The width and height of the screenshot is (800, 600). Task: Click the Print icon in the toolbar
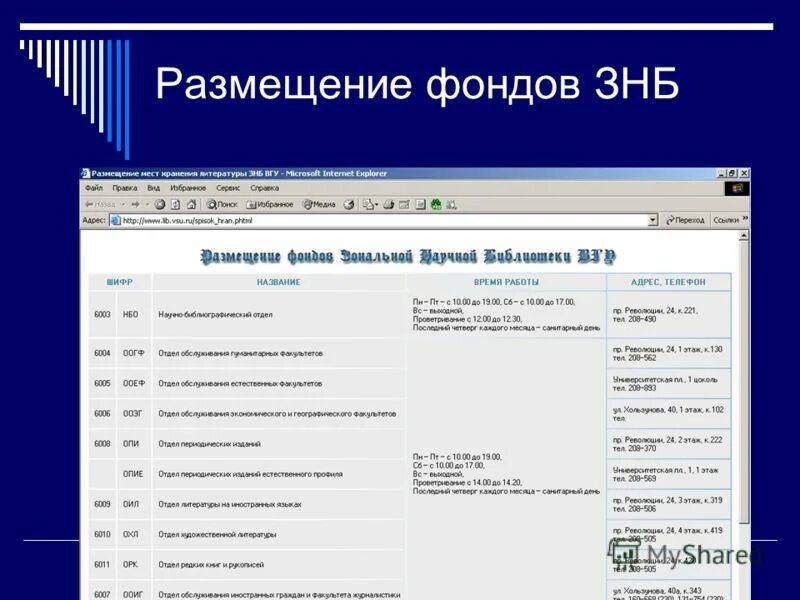[388, 205]
